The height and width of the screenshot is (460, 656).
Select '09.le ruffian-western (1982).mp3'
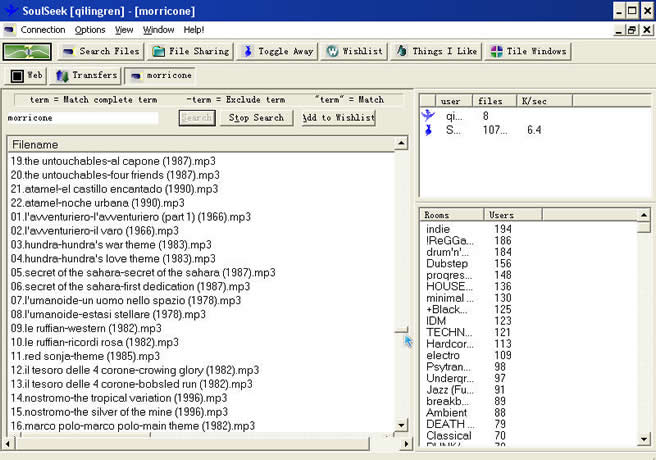86,328
